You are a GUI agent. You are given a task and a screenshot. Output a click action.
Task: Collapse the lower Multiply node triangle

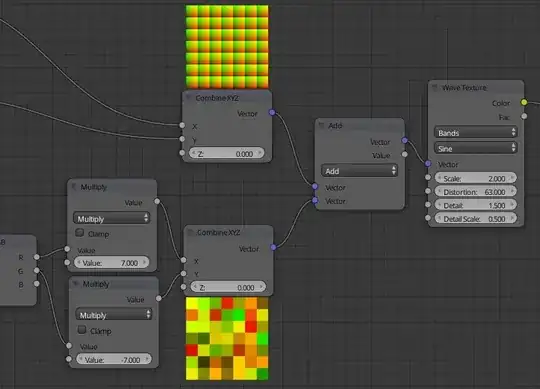[76, 283]
